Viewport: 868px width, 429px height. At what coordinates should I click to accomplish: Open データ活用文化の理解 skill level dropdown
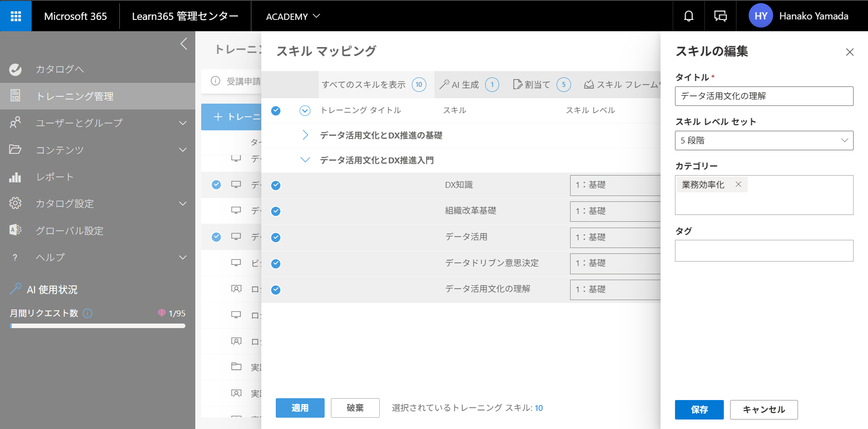[615, 290]
